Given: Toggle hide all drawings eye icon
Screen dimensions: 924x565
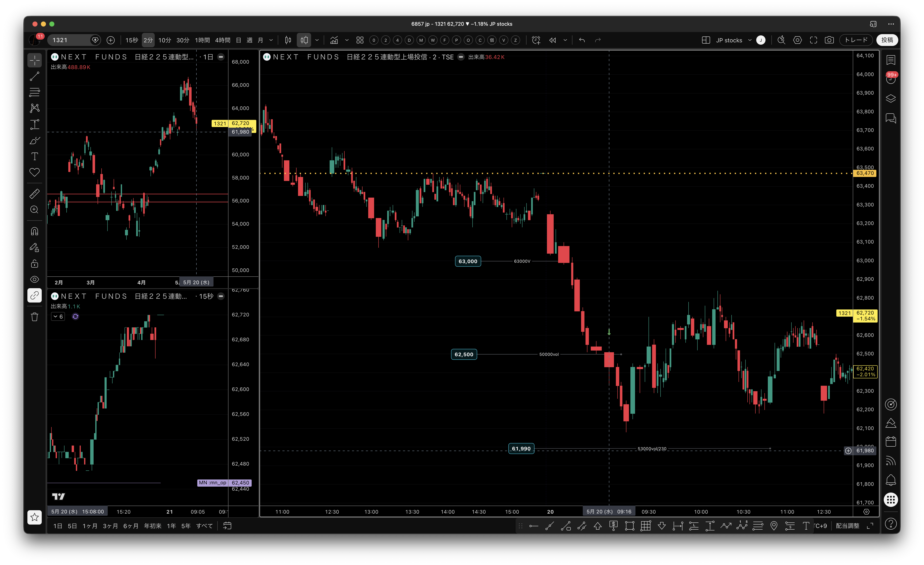Looking at the screenshot, I should coord(35,280).
